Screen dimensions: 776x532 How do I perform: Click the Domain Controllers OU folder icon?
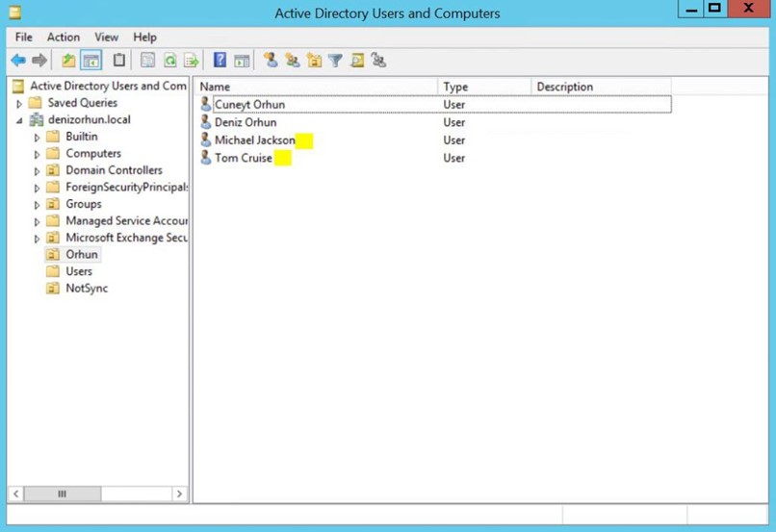(53, 170)
